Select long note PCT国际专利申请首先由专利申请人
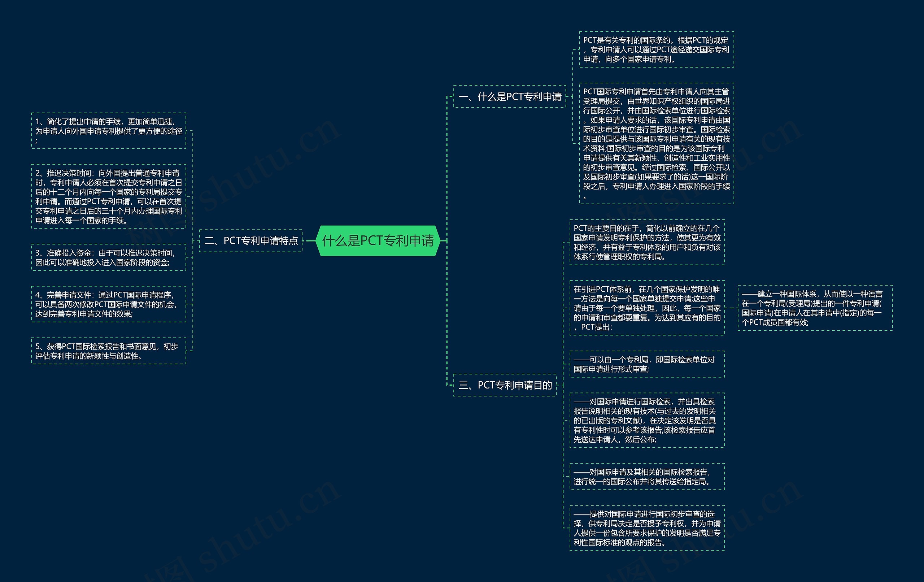This screenshot has height=582, width=924. [656, 143]
